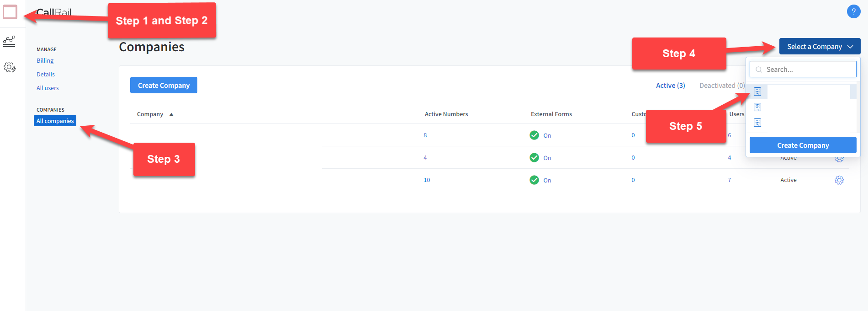Image resolution: width=868 pixels, height=311 pixels.
Task: Click the "On" status in 4-numbers row
Action: tap(547, 158)
